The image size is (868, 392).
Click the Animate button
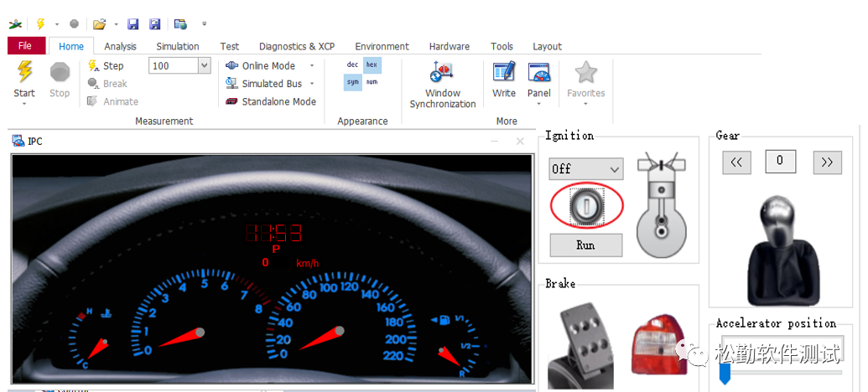point(112,101)
